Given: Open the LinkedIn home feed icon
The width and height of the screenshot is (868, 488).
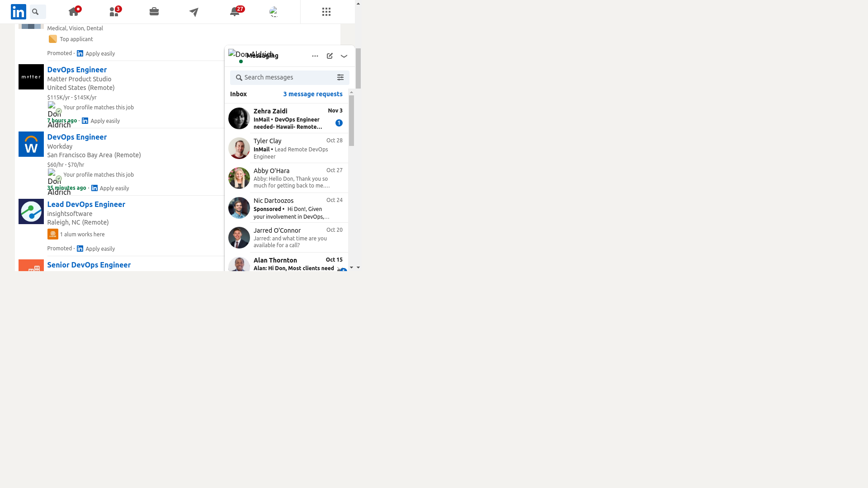Looking at the screenshot, I should coord(74,12).
